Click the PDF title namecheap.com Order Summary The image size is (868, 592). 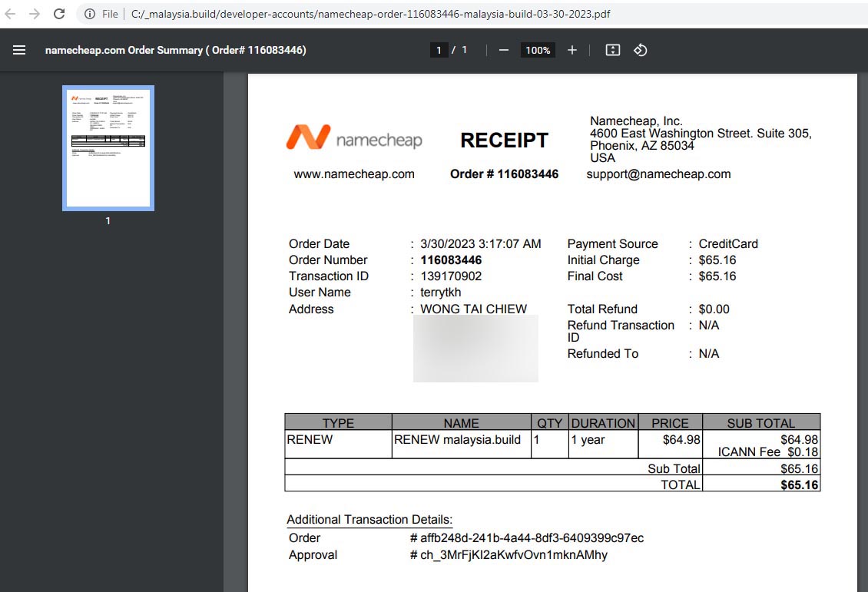point(175,51)
